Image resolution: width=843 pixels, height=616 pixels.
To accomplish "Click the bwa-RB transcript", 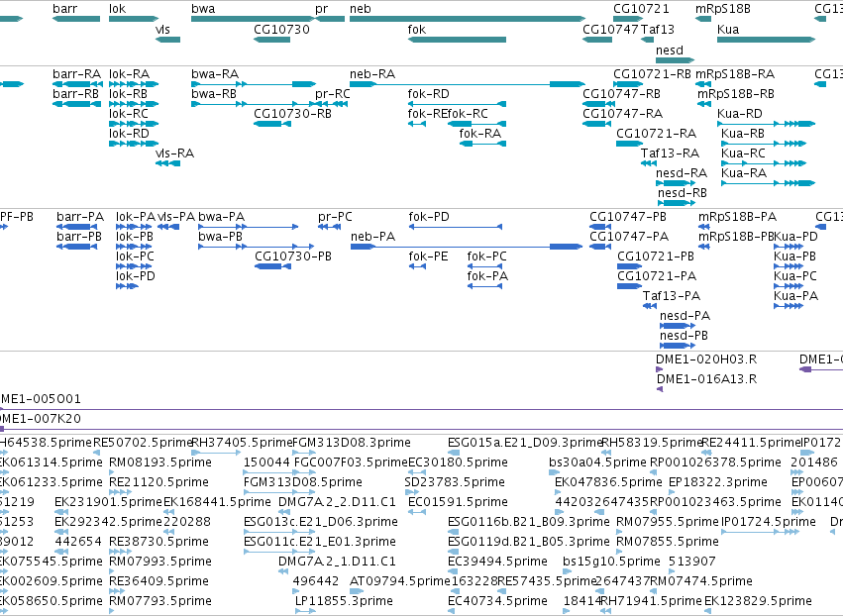I will [x=254, y=104].
